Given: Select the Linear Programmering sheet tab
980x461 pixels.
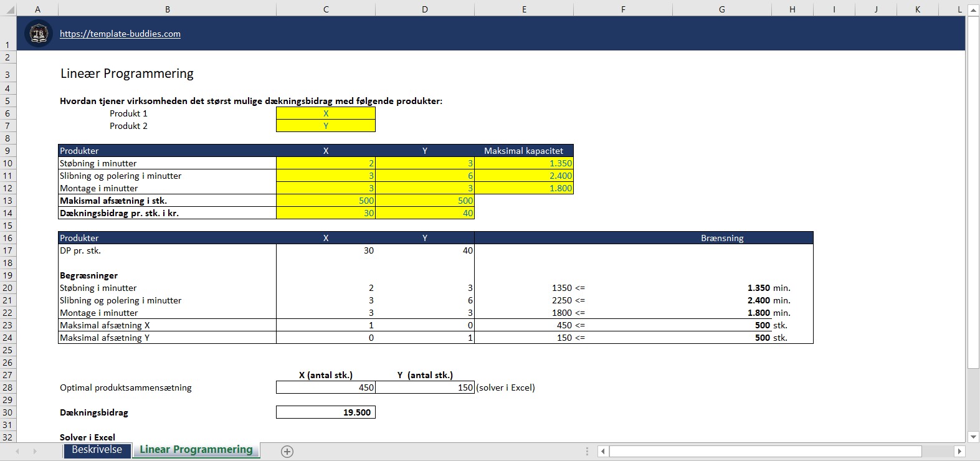Looking at the screenshot, I should pyautogui.click(x=196, y=450).
